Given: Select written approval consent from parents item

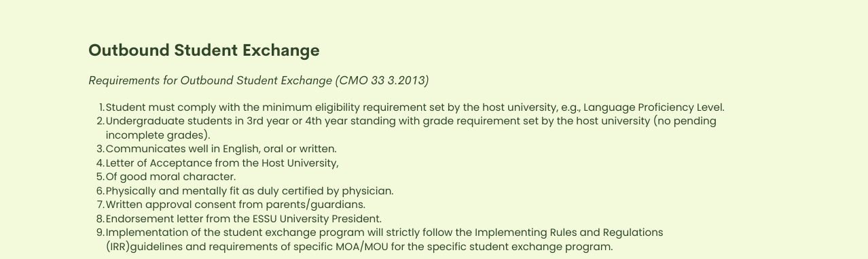Looking at the screenshot, I should (x=236, y=205).
